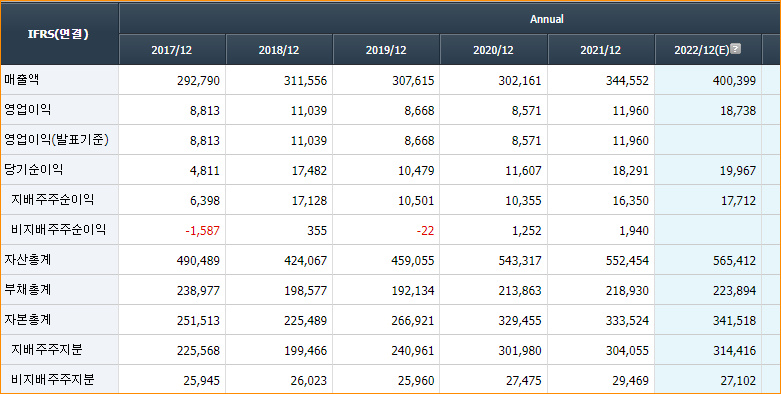Viewport: 781px width, 394px height.
Task: Click 11,039 in the 영업이익(발표기준) row
Action: (309, 141)
